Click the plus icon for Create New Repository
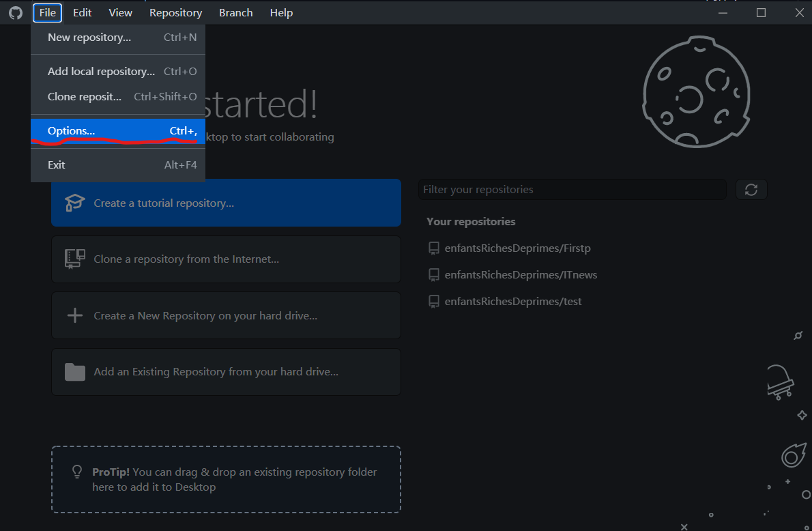 coord(75,315)
